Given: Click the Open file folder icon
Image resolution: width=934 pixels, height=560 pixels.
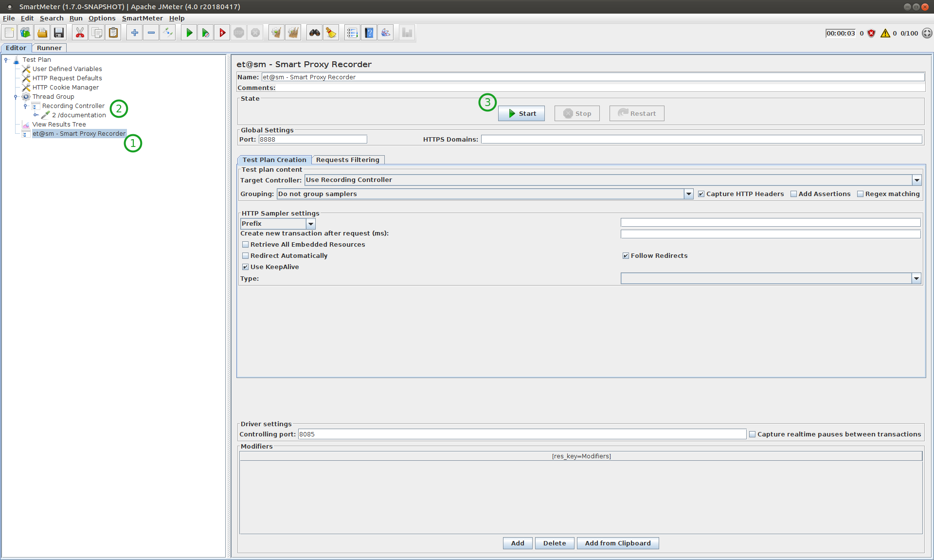Looking at the screenshot, I should (42, 33).
